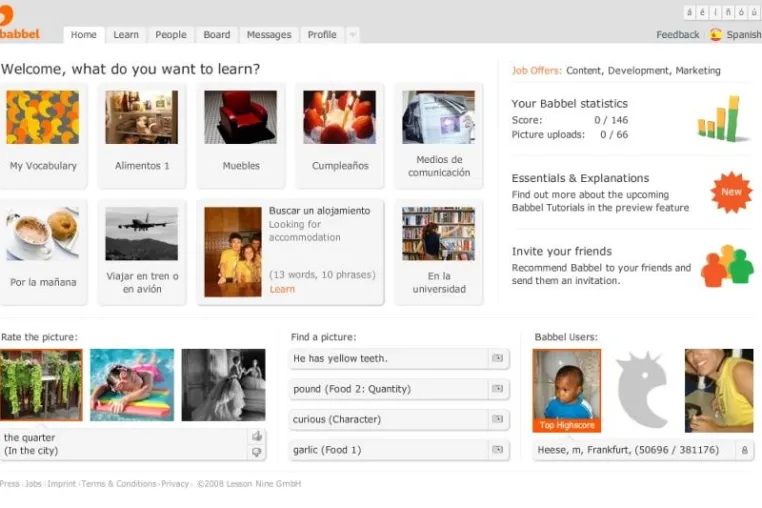Open the Your Babbel statistics heading
Image resolution: width=762 pixels, height=508 pixels.
(x=570, y=104)
